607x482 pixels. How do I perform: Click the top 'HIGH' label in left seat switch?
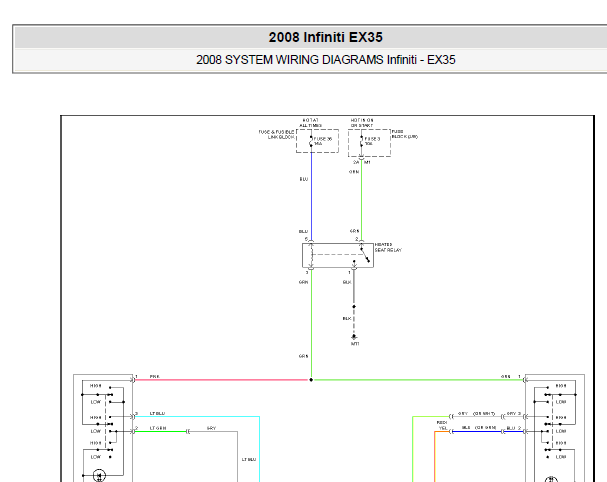[96, 386]
